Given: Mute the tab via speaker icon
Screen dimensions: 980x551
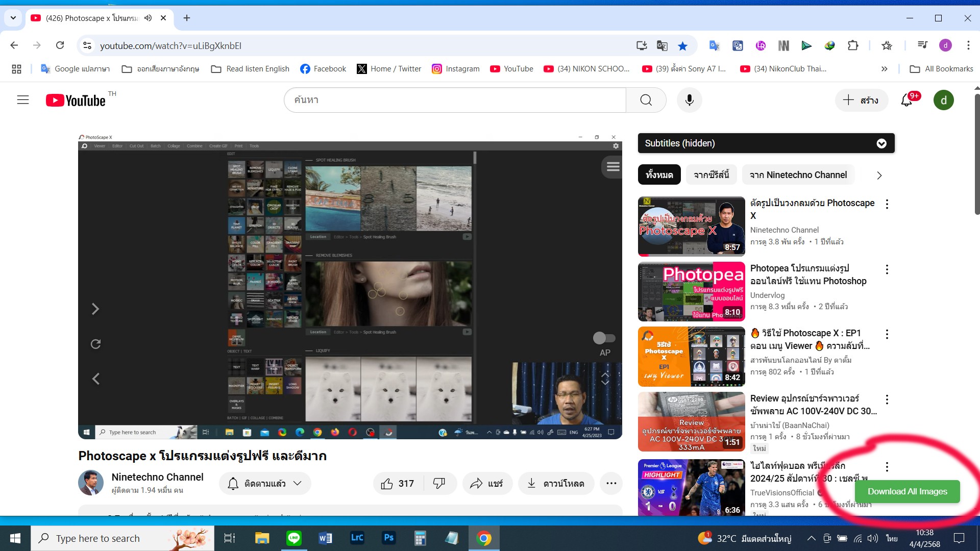Looking at the screenshot, I should click(x=148, y=18).
